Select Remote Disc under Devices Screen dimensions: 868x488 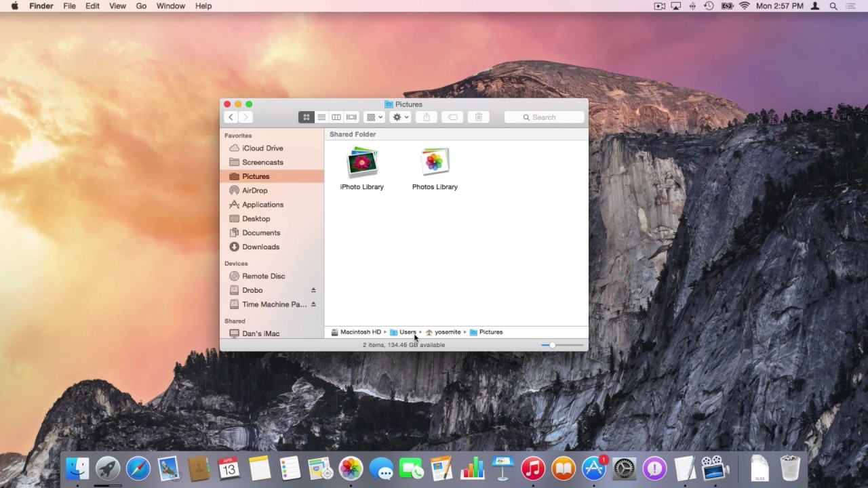point(271,276)
